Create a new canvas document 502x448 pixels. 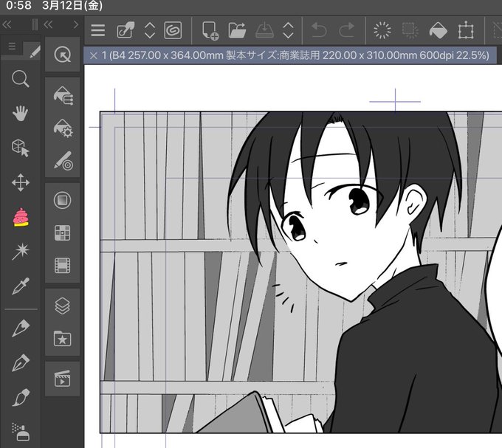pyautogui.click(x=210, y=31)
